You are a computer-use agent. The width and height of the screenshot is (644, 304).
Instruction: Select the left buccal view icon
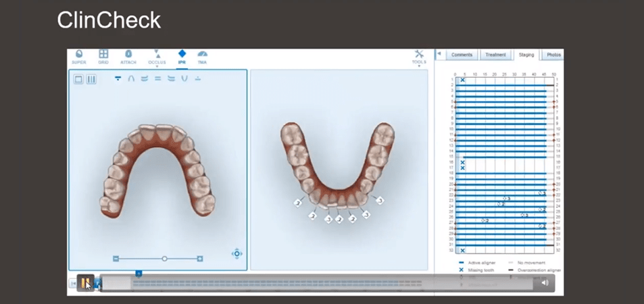pyautogui.click(x=171, y=78)
